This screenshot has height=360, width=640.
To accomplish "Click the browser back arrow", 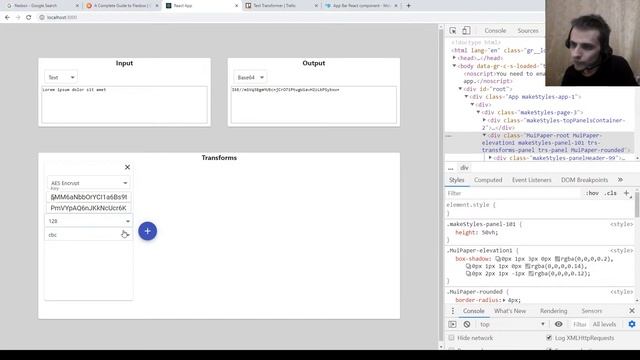I will point(7,18).
